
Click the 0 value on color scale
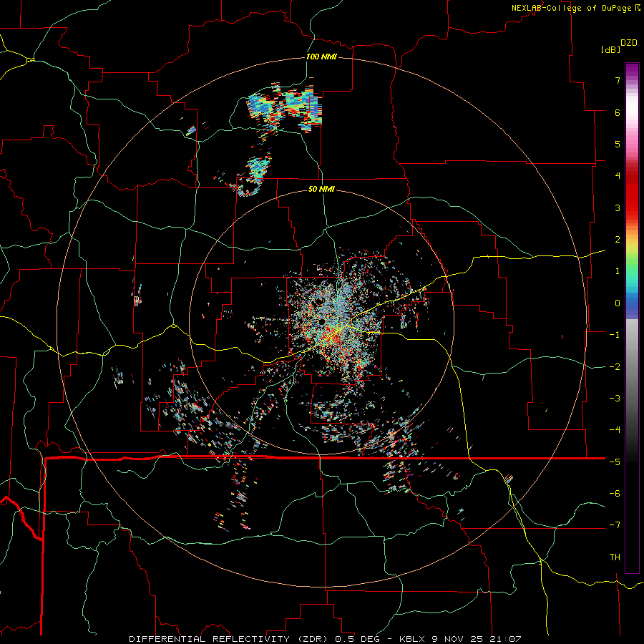(x=618, y=303)
